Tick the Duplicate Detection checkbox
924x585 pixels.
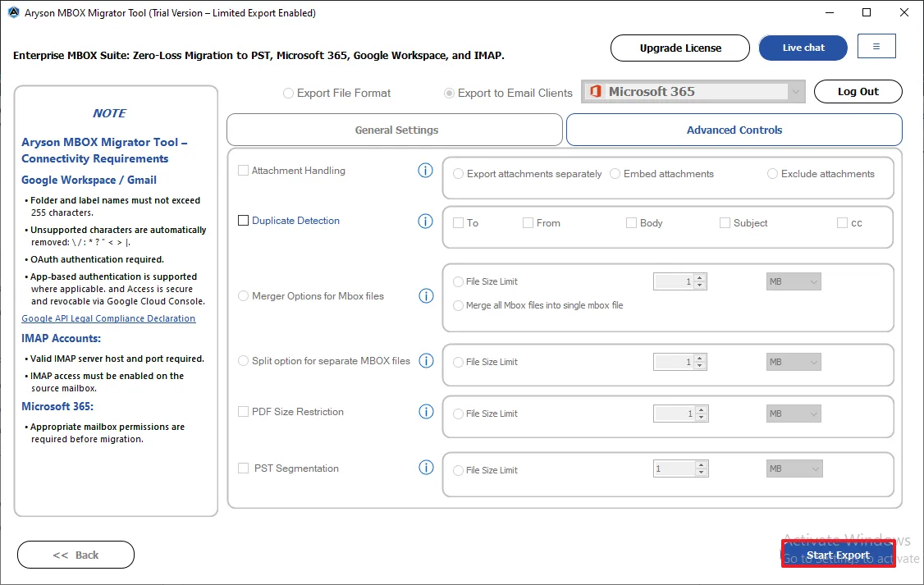pos(243,221)
